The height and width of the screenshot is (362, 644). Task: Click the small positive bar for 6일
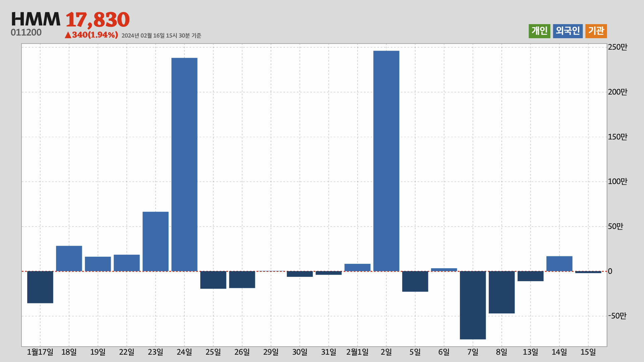(x=444, y=269)
